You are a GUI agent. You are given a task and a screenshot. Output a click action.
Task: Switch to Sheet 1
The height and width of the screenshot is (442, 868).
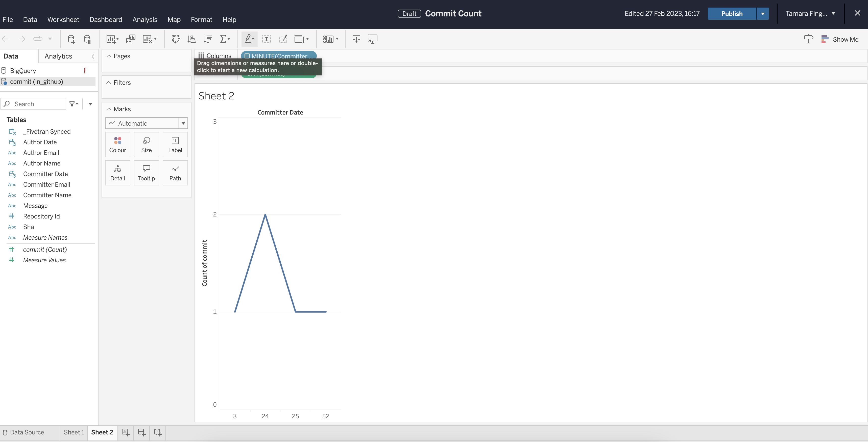click(74, 433)
